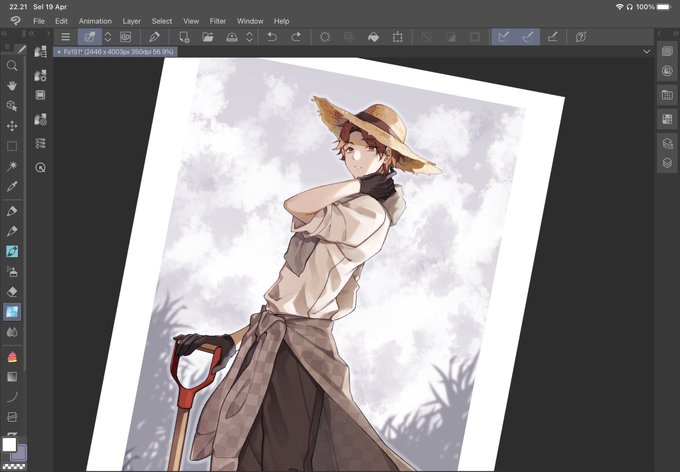Select the highlighted Decoration tool

click(12, 311)
